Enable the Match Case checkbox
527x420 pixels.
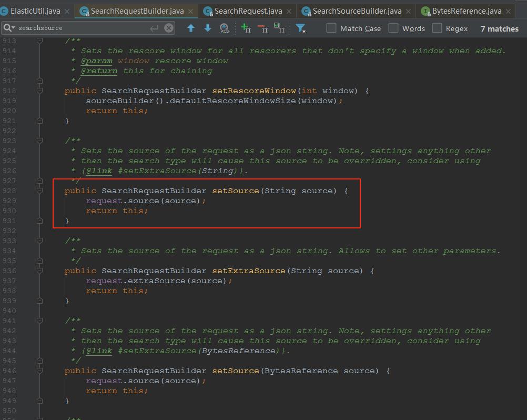(x=331, y=28)
